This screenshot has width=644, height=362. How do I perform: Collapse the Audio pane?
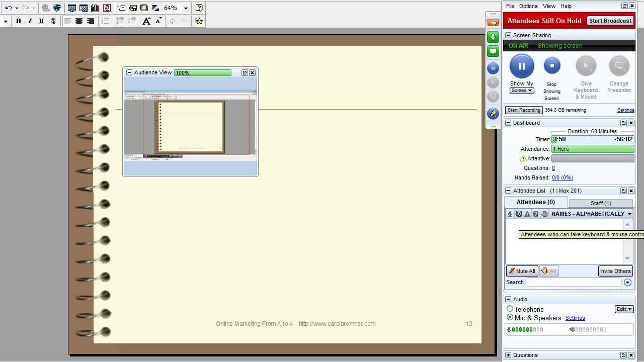click(x=508, y=299)
